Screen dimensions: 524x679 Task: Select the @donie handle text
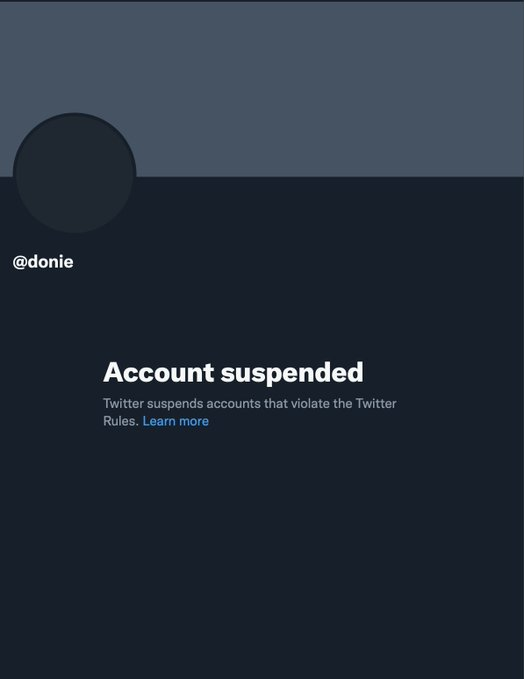pos(43,262)
